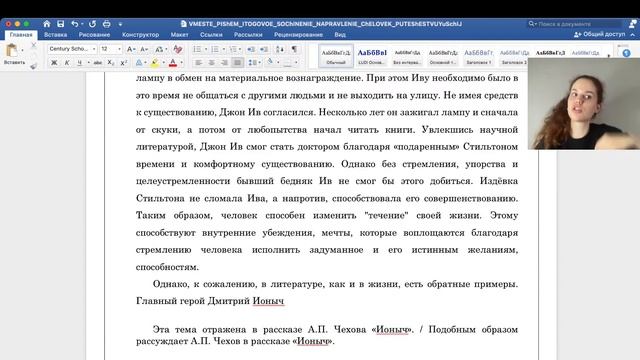This screenshot has height=360, width=640.
Task: Decrease paragraph indent
Action: point(251,49)
